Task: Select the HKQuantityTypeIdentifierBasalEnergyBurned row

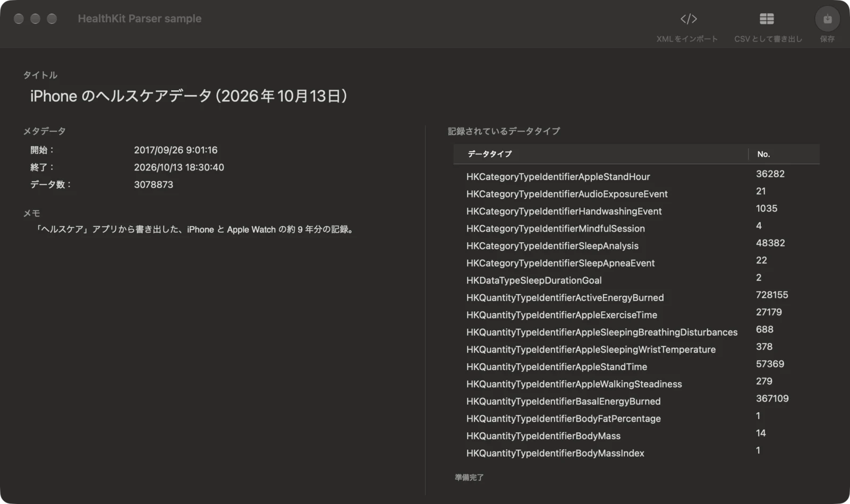Action: click(x=636, y=401)
